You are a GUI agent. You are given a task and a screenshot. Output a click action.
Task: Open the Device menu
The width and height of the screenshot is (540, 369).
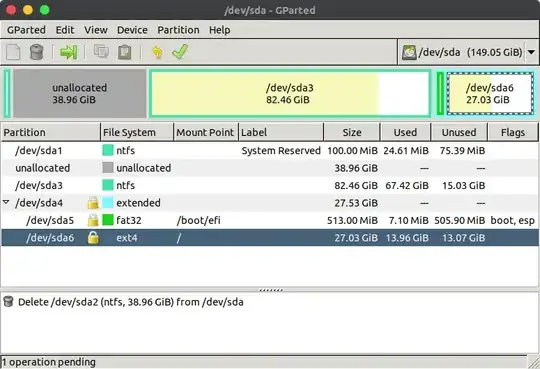pos(132,30)
